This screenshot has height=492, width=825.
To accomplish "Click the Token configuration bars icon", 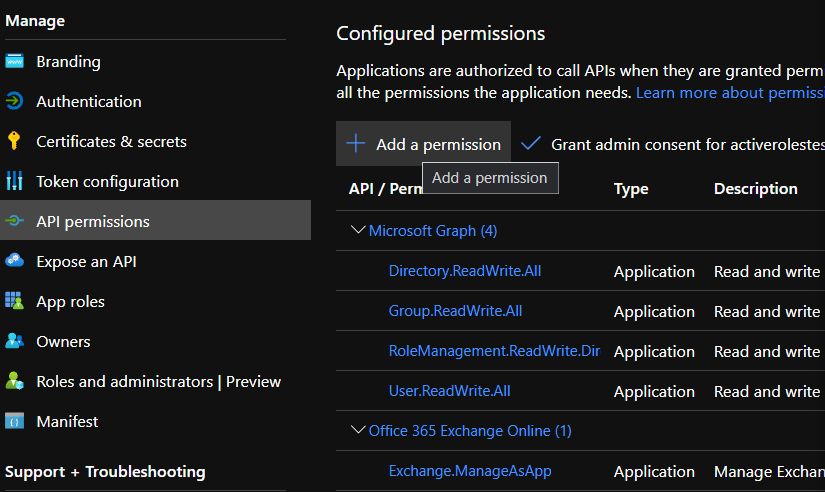I will click(x=14, y=181).
